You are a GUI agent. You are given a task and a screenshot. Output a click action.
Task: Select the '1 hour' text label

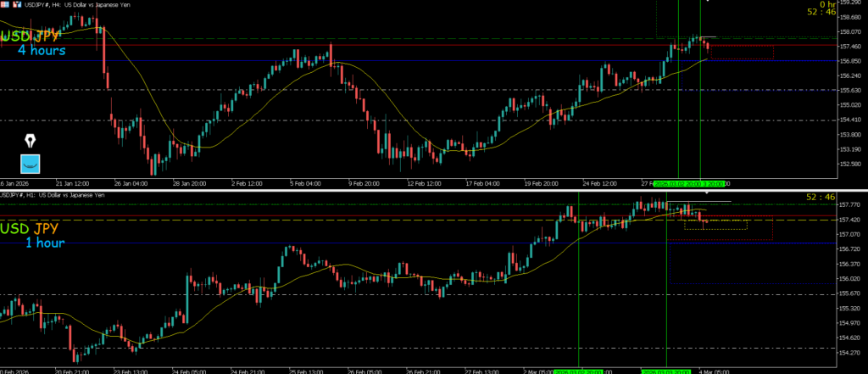tap(44, 243)
